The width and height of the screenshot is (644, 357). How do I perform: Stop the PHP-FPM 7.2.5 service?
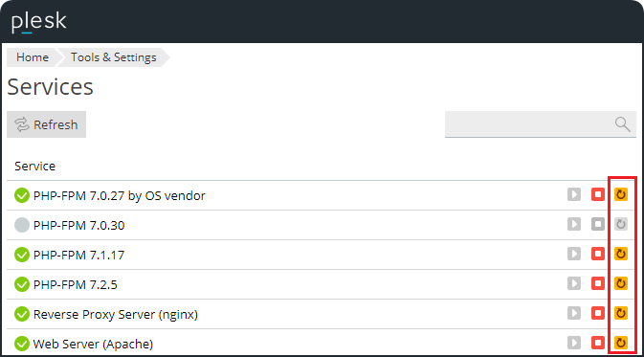point(597,283)
